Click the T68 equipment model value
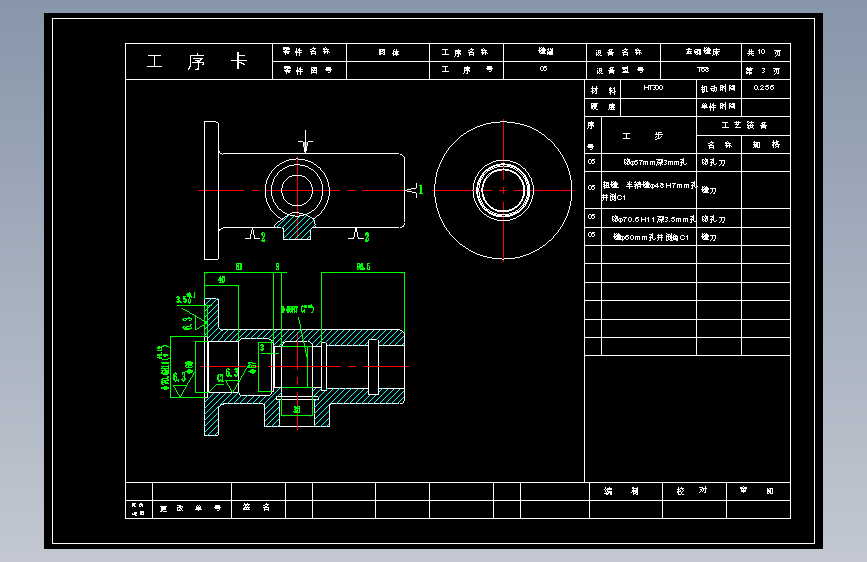 coord(703,70)
